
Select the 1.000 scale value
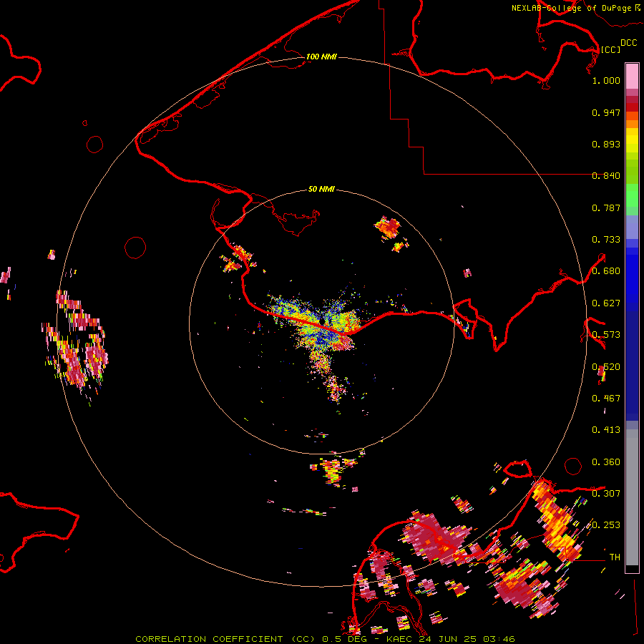coord(606,80)
